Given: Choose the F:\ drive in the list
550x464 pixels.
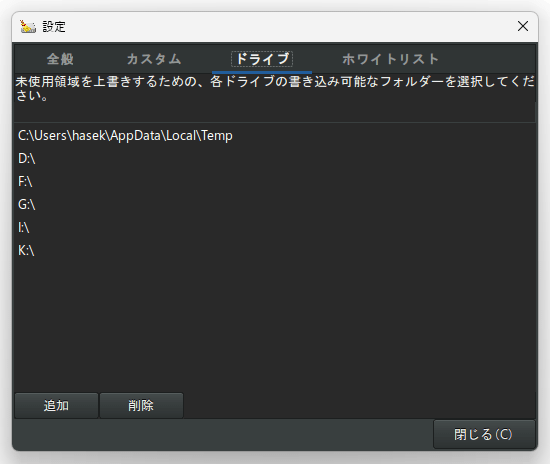Looking at the screenshot, I should [x=275, y=182].
